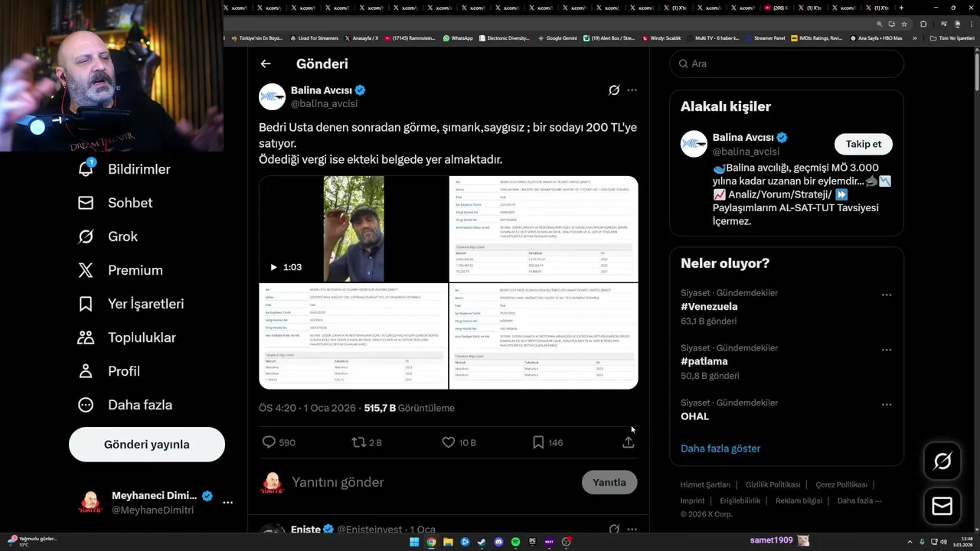Open Sohbet messages in sidebar
This screenshot has width=980, height=551.
115,203
